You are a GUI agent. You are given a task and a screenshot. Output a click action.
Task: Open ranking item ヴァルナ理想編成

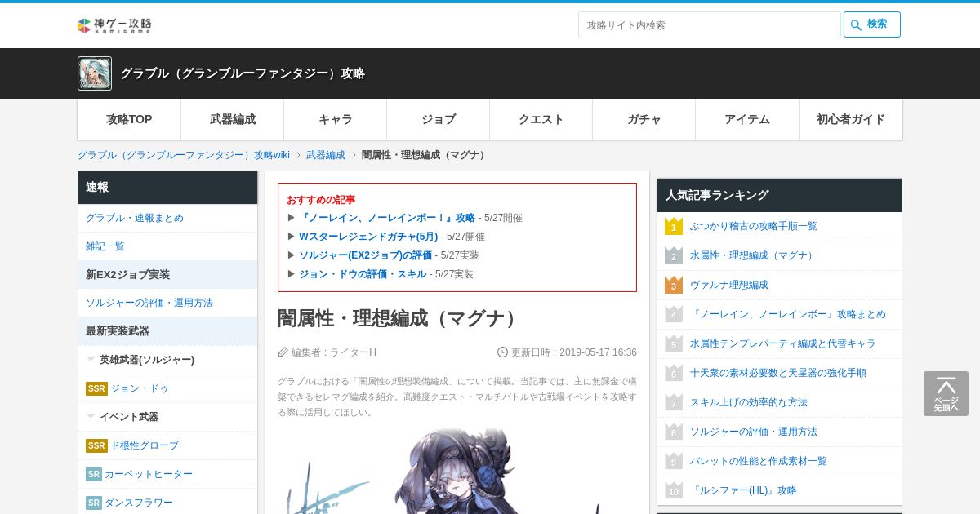(729, 285)
